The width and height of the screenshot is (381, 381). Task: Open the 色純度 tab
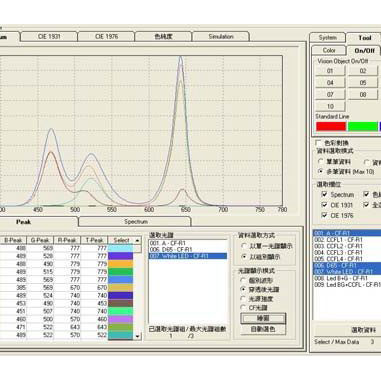[x=163, y=36]
